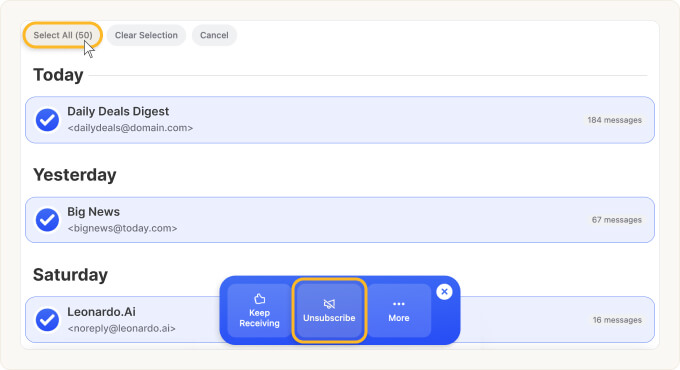
Task: Click the Today section heading
Action: (x=58, y=75)
